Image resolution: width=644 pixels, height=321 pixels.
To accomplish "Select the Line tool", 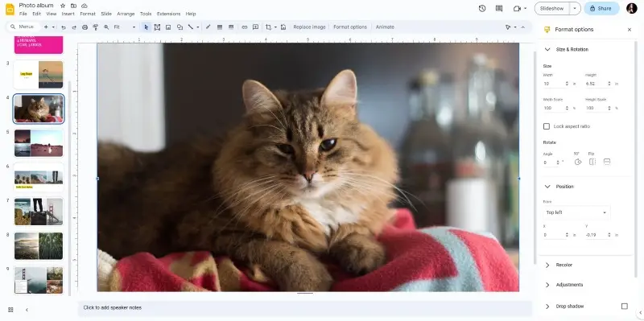I will tap(191, 27).
